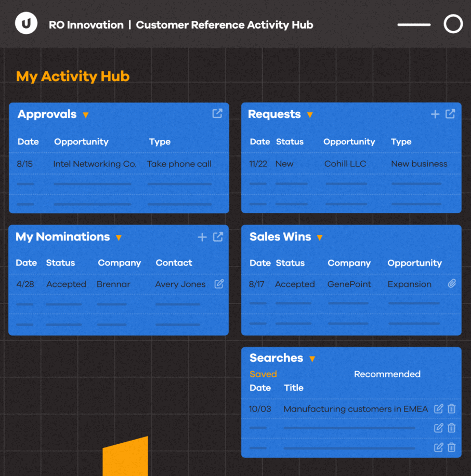Open Approvals panel in new window icon
The width and height of the screenshot is (471, 476).
(217, 113)
